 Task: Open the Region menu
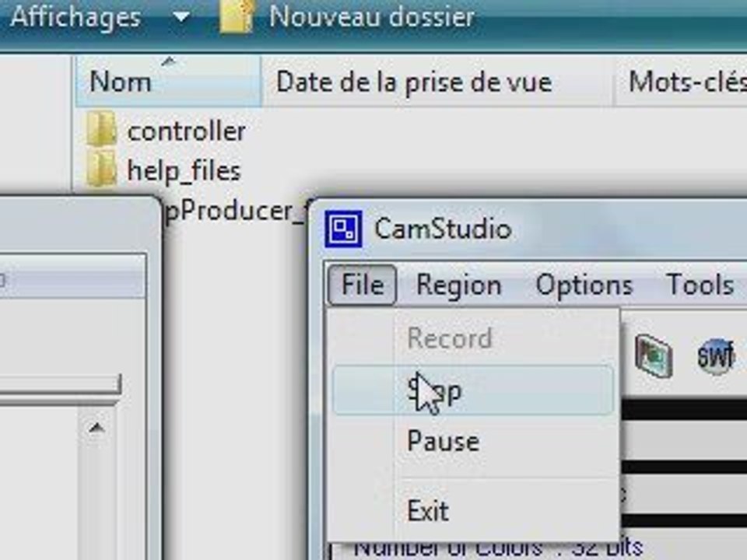(459, 285)
